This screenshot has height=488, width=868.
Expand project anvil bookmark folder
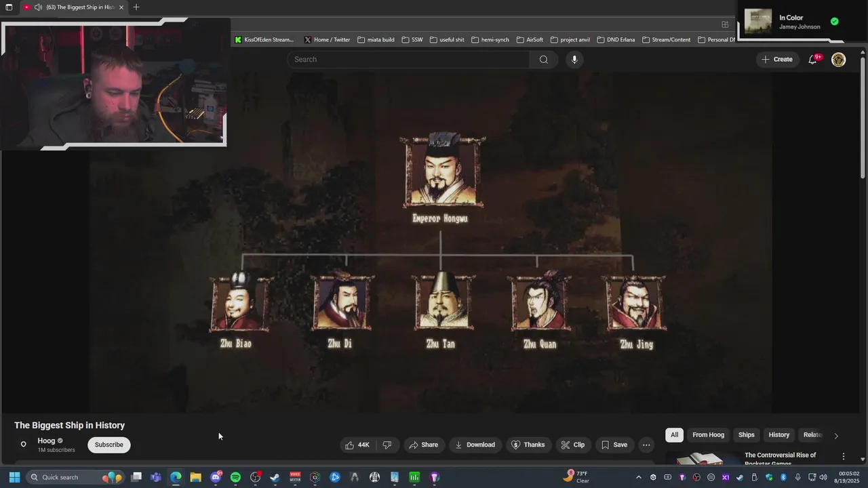[570, 40]
